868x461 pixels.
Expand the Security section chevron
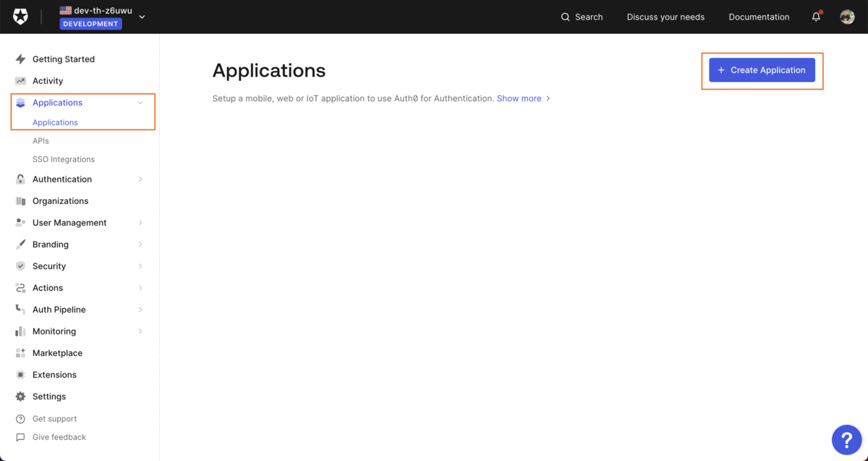[x=140, y=266]
